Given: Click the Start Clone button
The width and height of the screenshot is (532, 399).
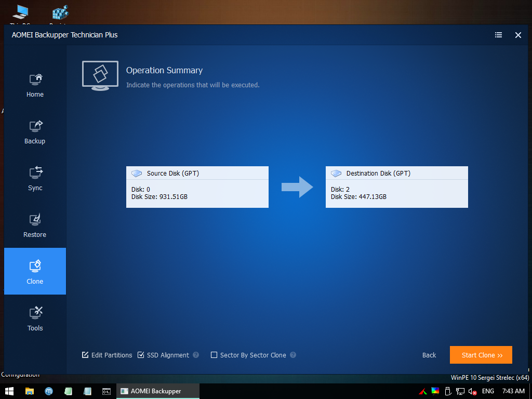Looking at the screenshot, I should click(481, 355).
